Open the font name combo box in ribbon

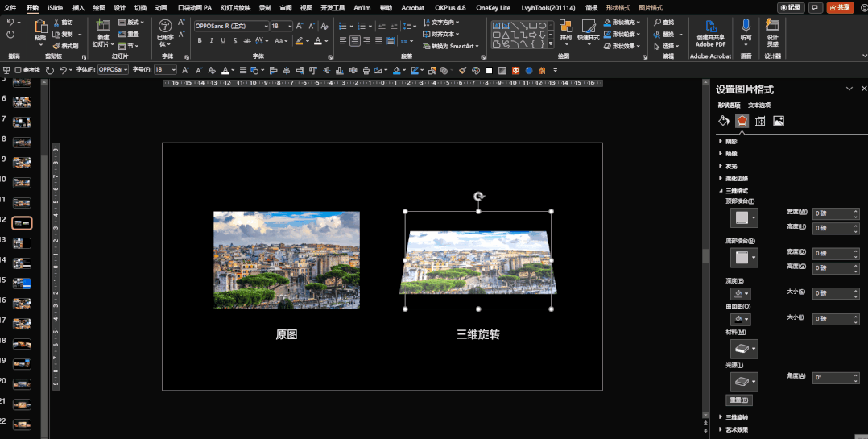pos(231,26)
